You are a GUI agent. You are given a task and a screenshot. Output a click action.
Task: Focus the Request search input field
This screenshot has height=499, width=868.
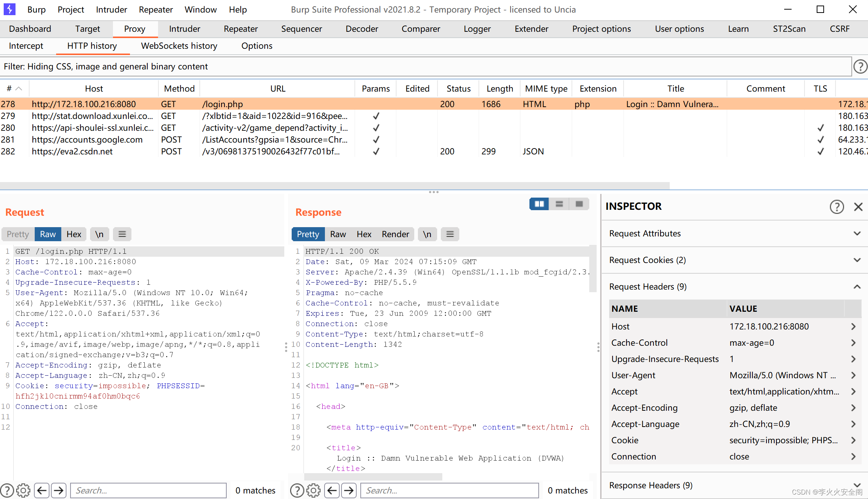coord(148,491)
